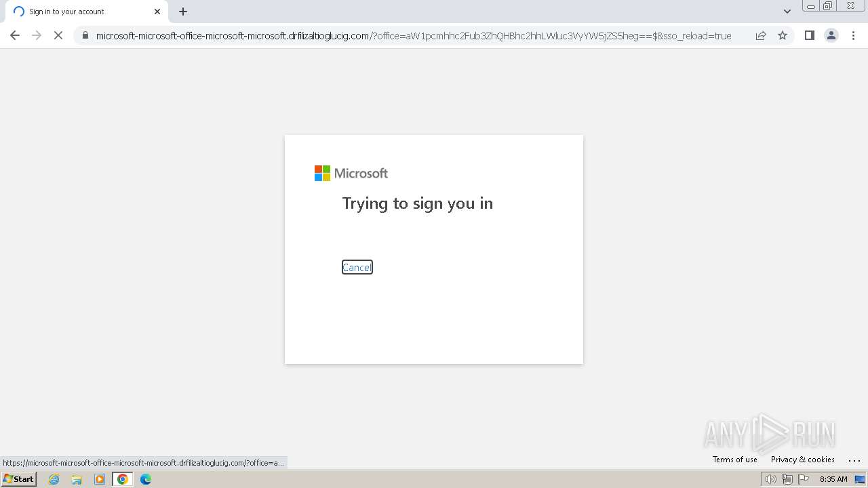Open Privacy & cookies link
Screen dimensions: 868x488
803,460
